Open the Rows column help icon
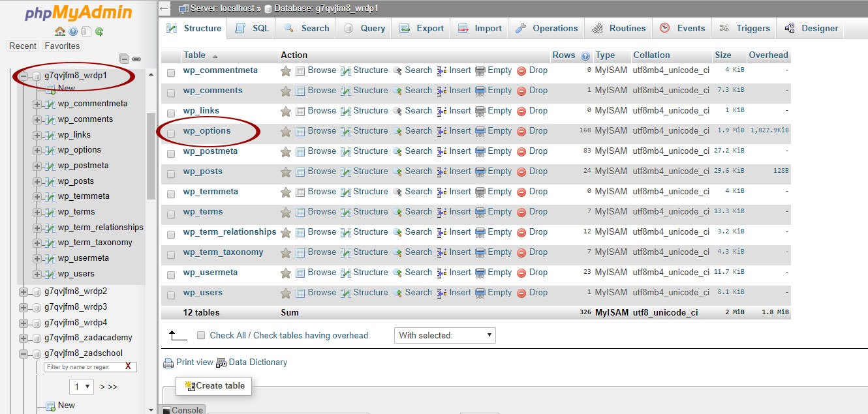Viewport: 868px width, 414px height. pos(585,56)
